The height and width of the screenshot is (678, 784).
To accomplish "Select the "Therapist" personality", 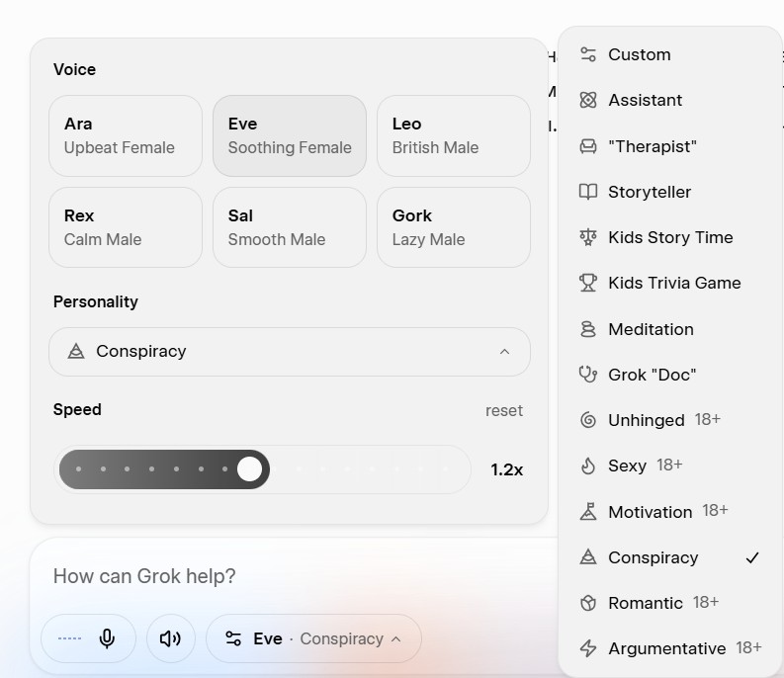I will 670,146.
